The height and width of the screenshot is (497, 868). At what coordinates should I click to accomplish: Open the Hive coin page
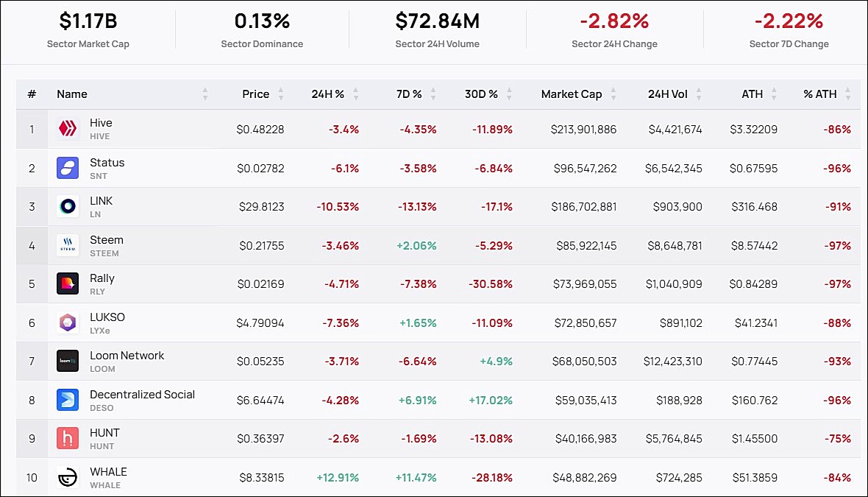pyautogui.click(x=101, y=123)
